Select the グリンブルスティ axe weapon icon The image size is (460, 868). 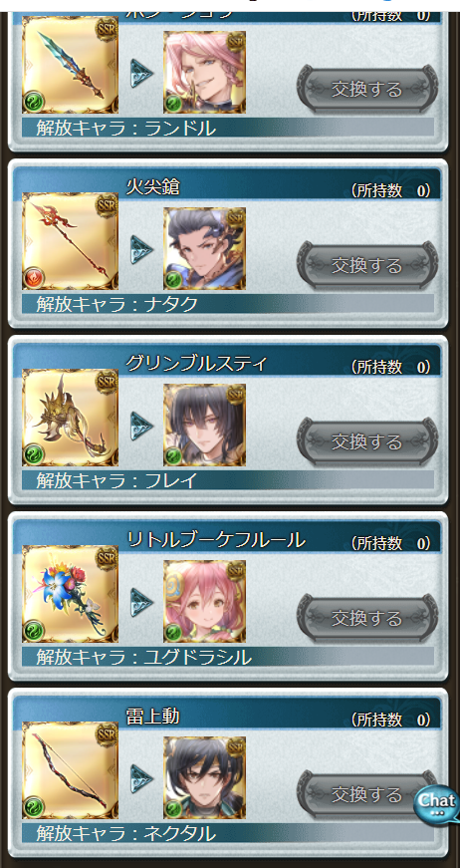(x=71, y=418)
